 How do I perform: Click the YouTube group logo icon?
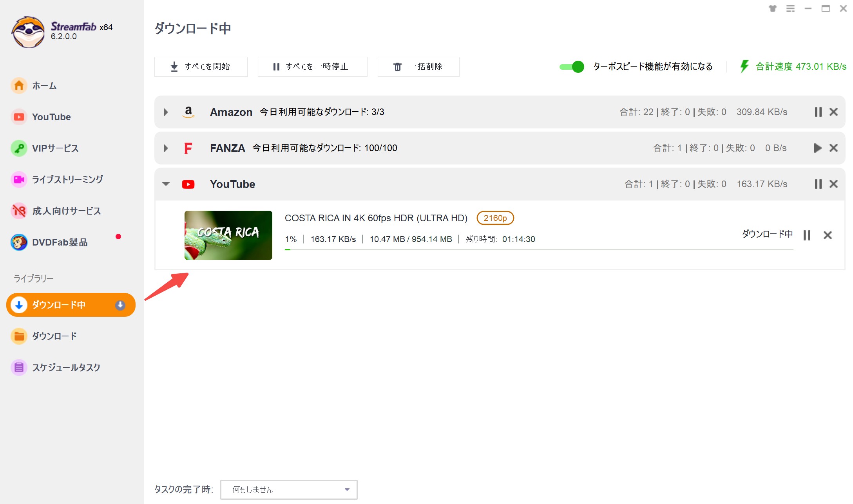tap(188, 184)
